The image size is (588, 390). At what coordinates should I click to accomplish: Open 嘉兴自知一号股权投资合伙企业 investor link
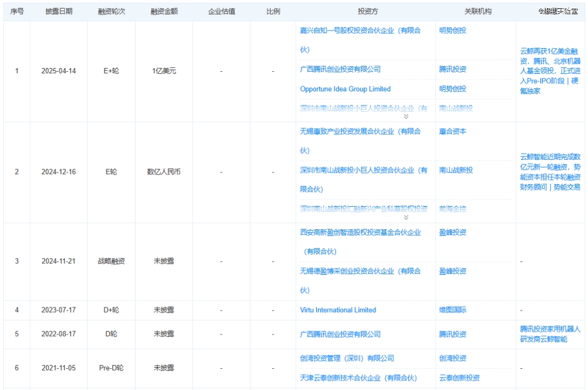[x=360, y=31]
